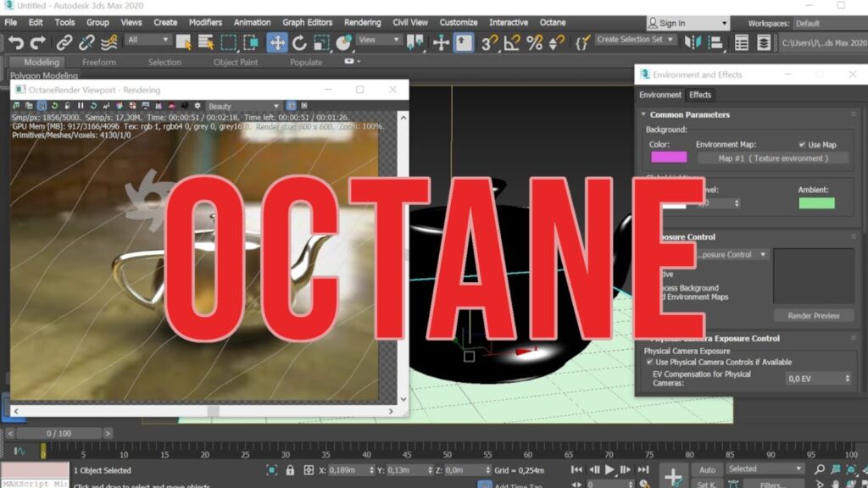Open the Layer Explorer from the toolbar
868x488 pixels.
[x=764, y=42]
